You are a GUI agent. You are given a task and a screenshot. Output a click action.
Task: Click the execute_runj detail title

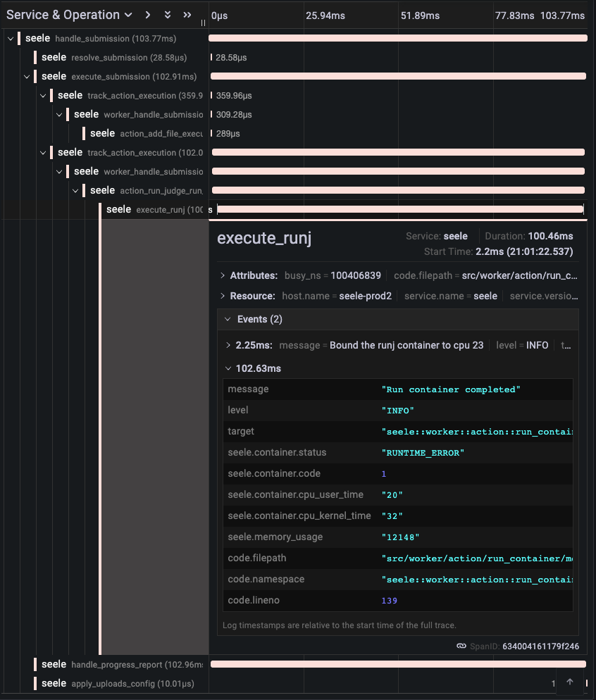(x=264, y=239)
